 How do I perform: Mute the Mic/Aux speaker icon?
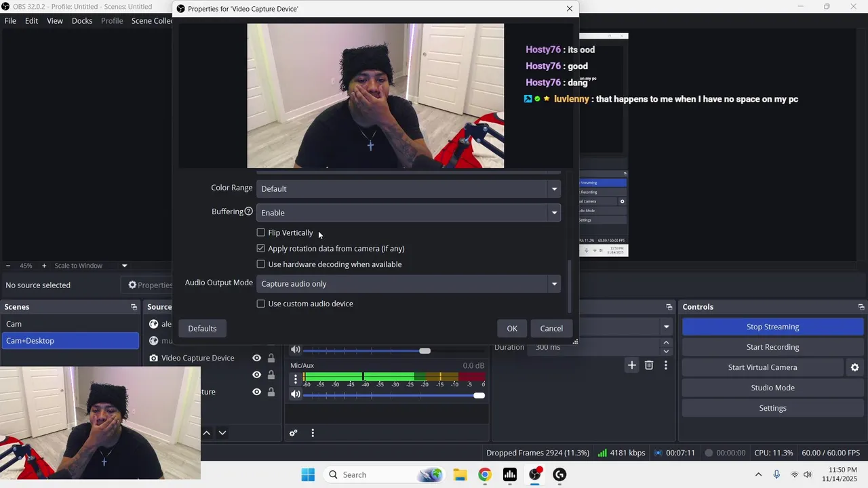click(x=296, y=394)
